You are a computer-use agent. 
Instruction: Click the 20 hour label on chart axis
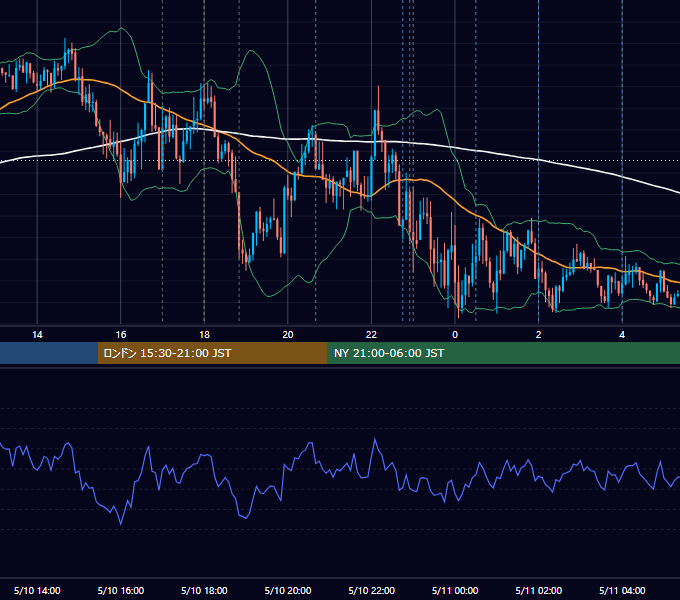(x=288, y=335)
